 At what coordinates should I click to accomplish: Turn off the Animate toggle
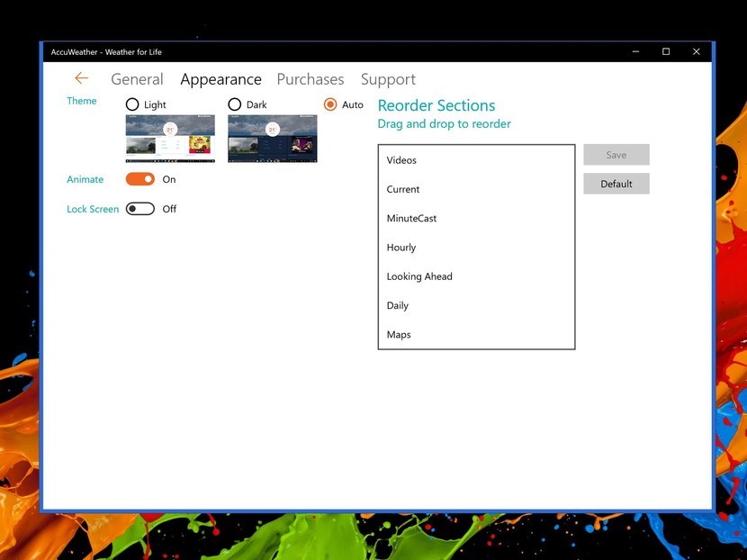coord(140,179)
